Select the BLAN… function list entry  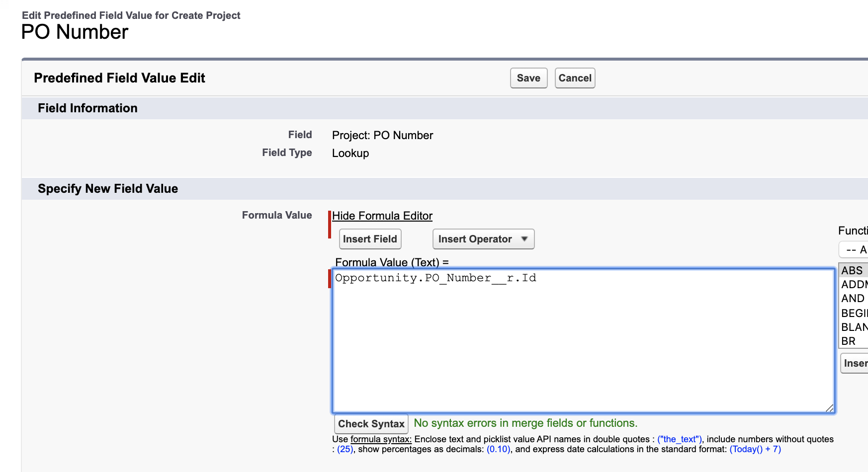coord(854,327)
